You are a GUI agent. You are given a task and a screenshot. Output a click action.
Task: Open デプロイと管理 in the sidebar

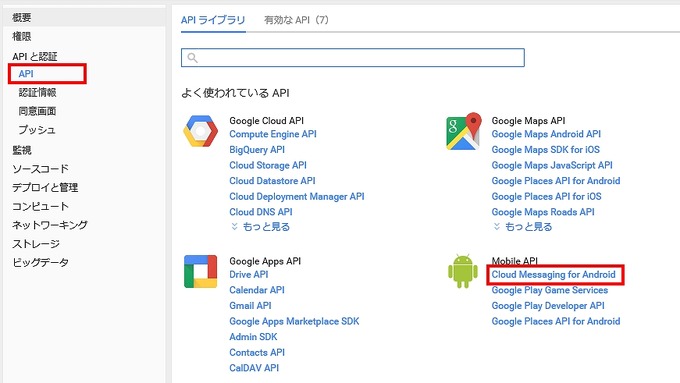tap(45, 187)
